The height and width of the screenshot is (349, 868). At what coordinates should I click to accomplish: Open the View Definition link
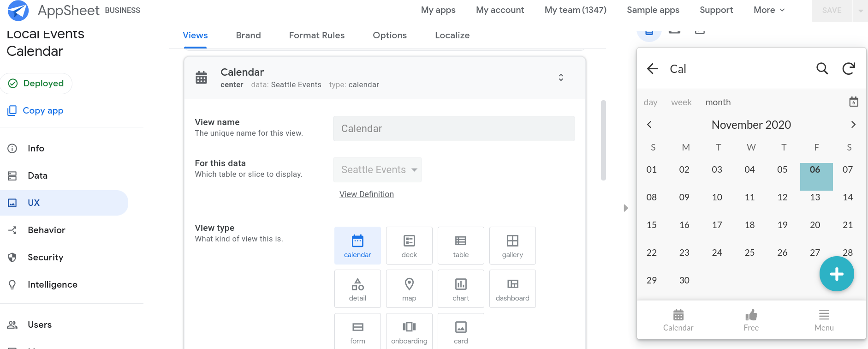click(367, 194)
